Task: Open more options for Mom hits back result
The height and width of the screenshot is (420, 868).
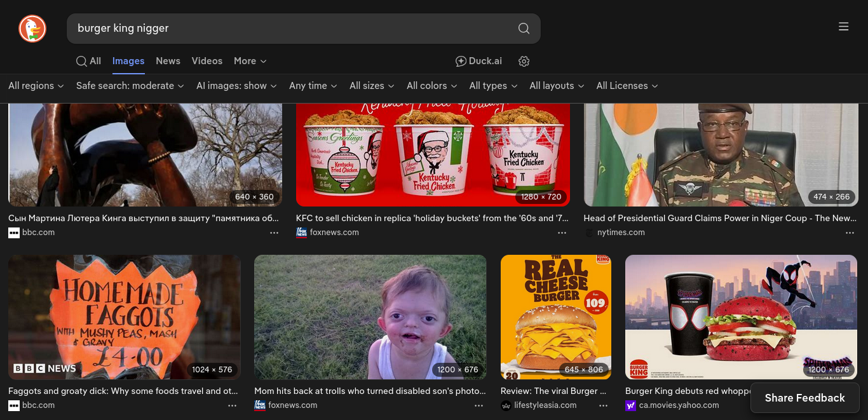Action: (478, 406)
